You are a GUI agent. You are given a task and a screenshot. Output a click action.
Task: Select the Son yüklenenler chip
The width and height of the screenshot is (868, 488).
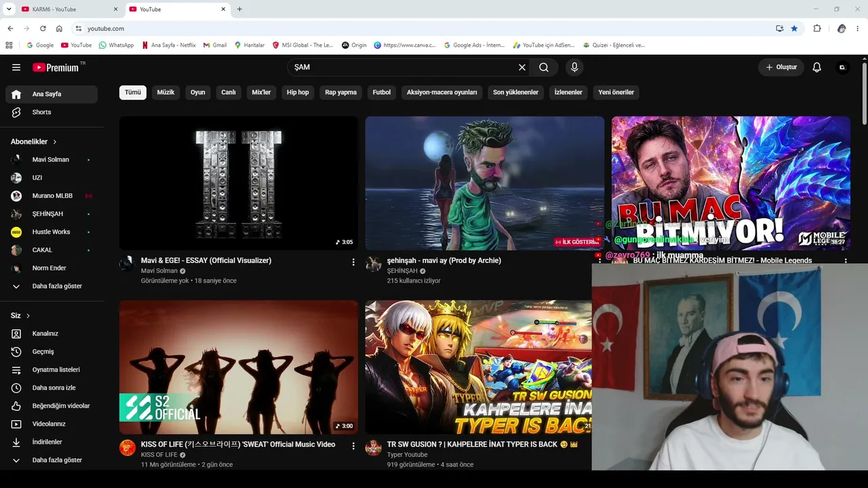coord(516,92)
